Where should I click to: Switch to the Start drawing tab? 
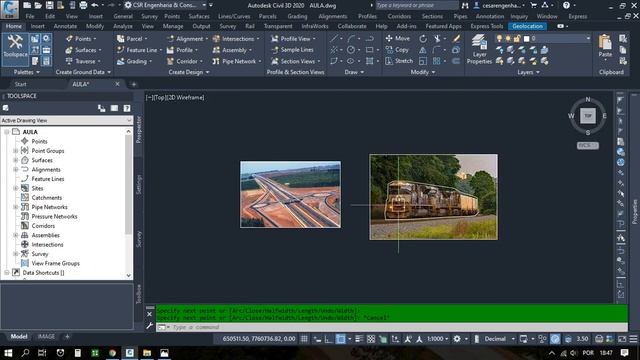coord(20,84)
